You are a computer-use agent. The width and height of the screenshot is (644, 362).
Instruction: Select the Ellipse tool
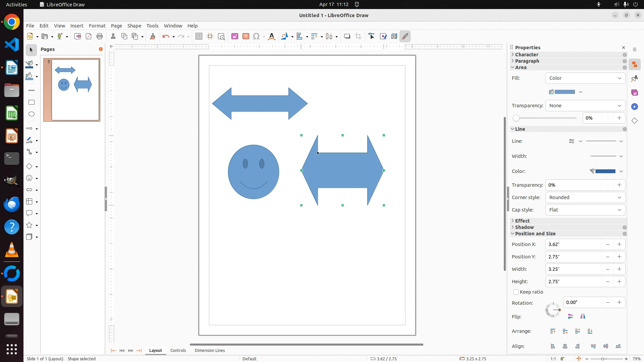[x=32, y=114]
